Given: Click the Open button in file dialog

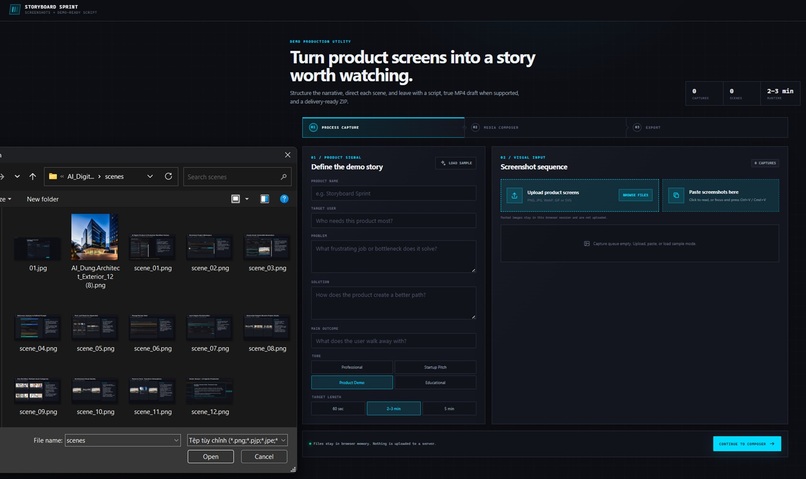Looking at the screenshot, I should (211, 456).
